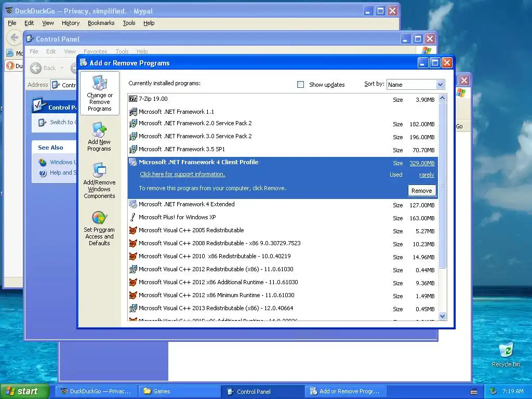The height and width of the screenshot is (399, 532).
Task: Click the Windows Update icon under See Also
Action: point(43,163)
